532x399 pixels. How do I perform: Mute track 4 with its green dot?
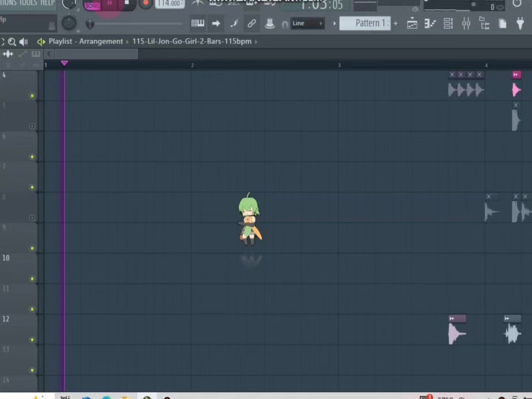(x=32, y=96)
